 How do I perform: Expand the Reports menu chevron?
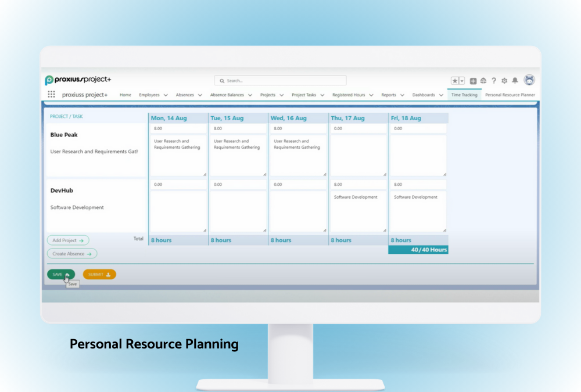(x=402, y=95)
